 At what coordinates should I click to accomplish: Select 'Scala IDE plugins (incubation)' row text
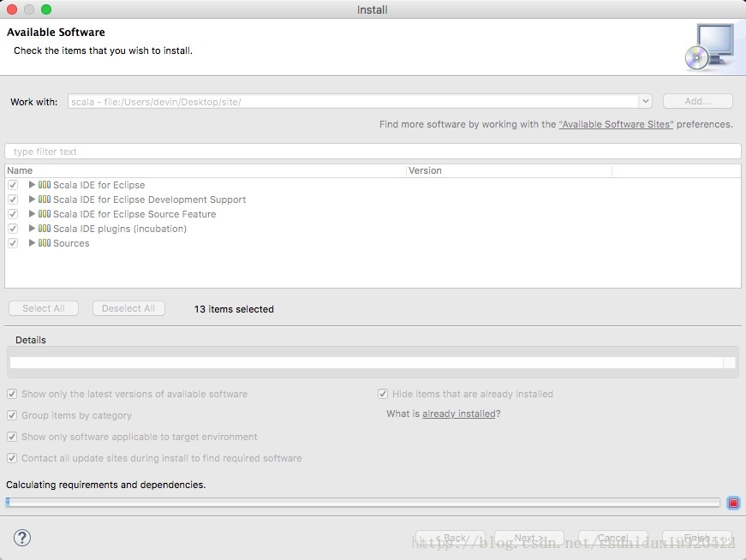pos(120,229)
